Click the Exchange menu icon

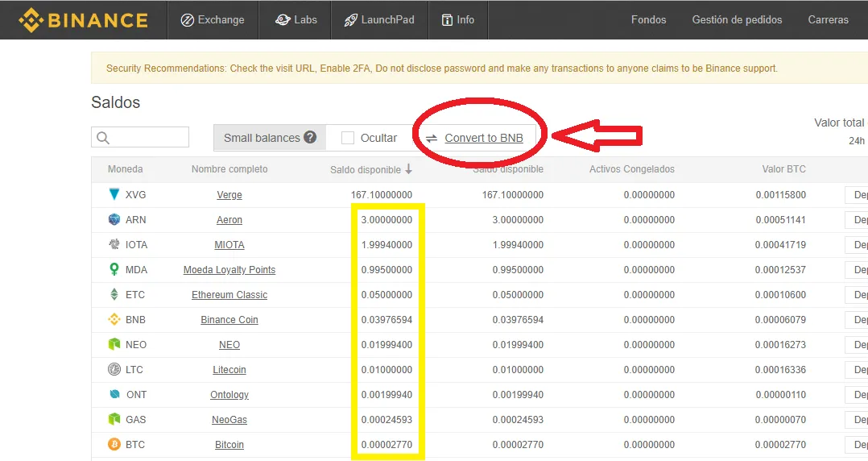pos(187,20)
